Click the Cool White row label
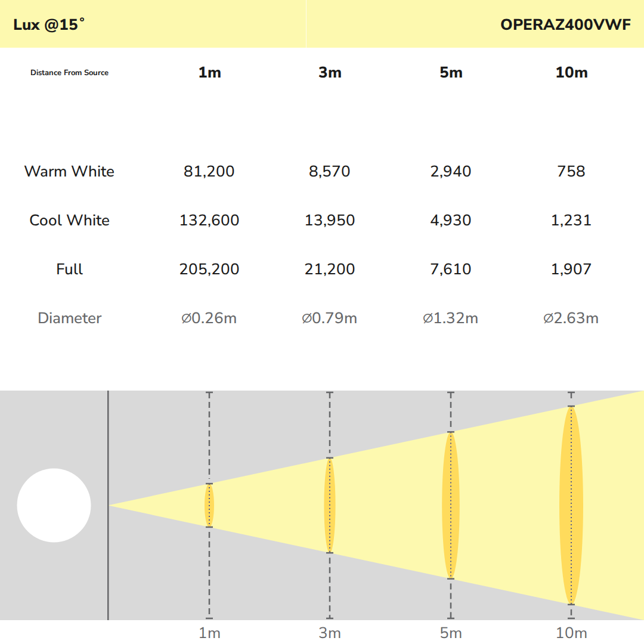Image resolution: width=644 pixels, height=644 pixels. pos(69,220)
